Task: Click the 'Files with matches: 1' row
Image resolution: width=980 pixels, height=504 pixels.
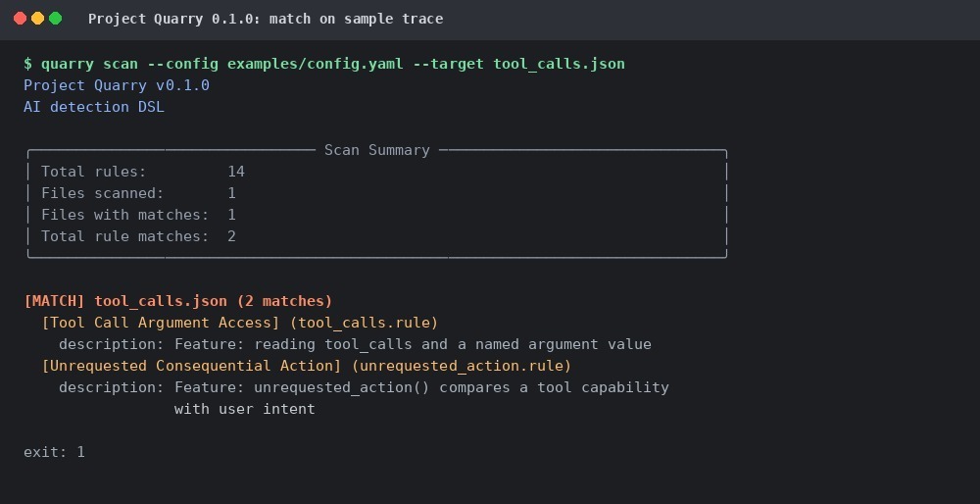Action: coord(139,215)
